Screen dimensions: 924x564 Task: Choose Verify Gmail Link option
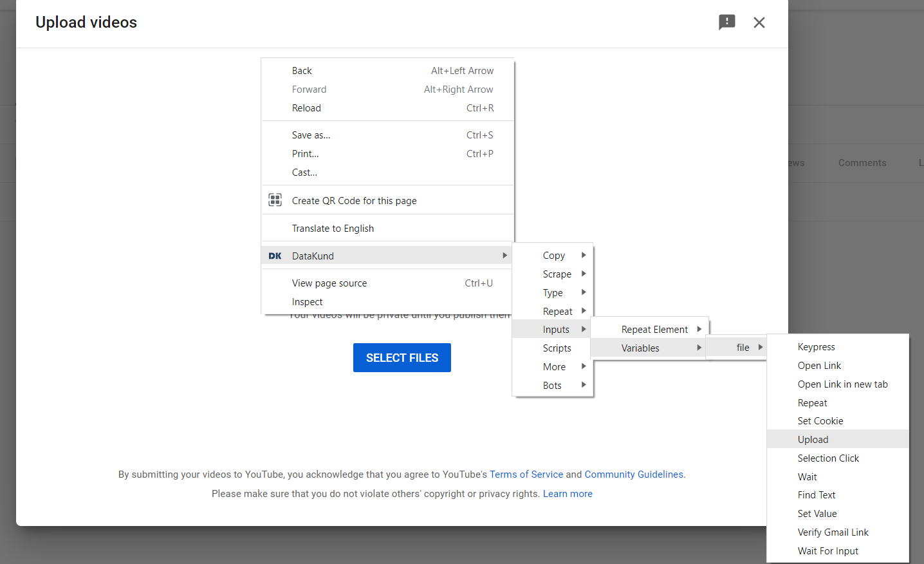(833, 532)
